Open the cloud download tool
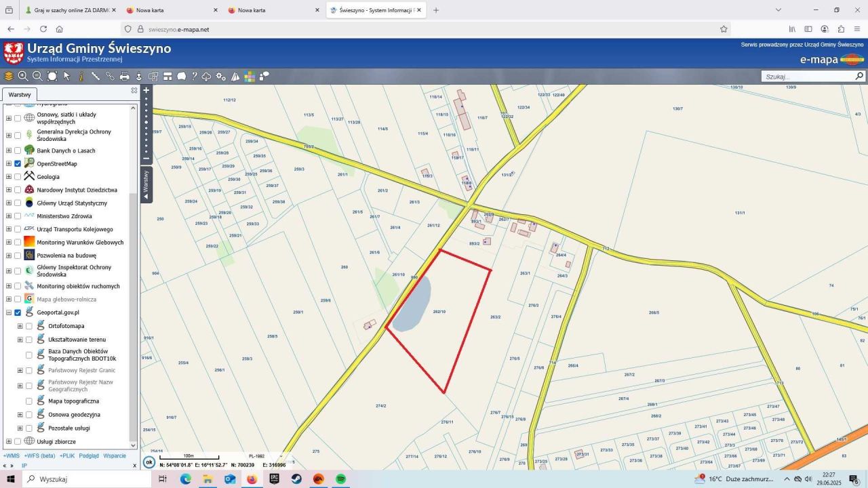 (207, 77)
